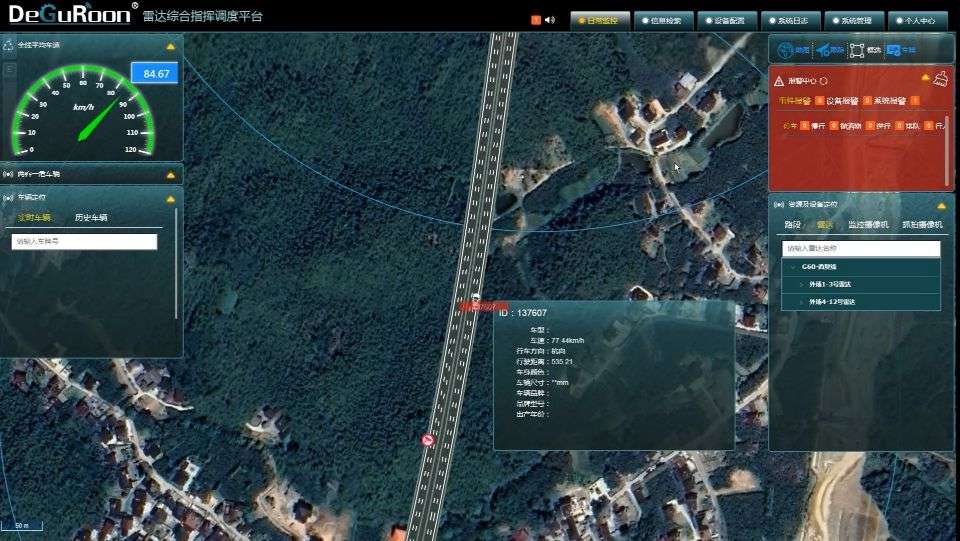Go to the 系统日志 tab

tap(791, 20)
